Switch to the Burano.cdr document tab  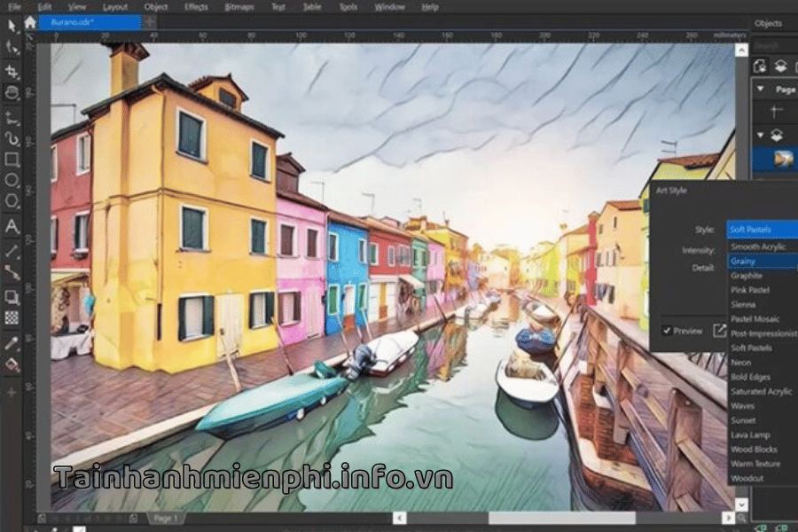coord(89,23)
